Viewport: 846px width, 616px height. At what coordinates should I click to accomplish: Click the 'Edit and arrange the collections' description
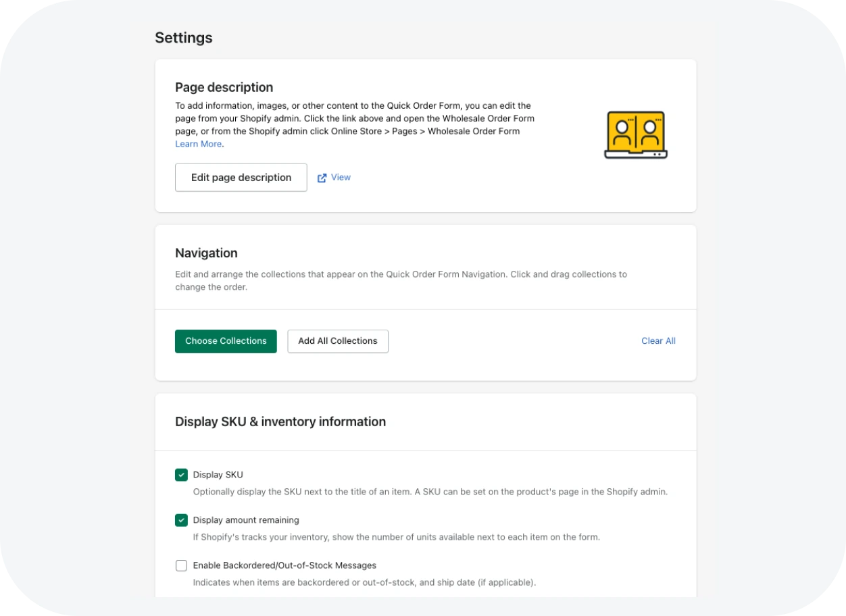point(401,280)
